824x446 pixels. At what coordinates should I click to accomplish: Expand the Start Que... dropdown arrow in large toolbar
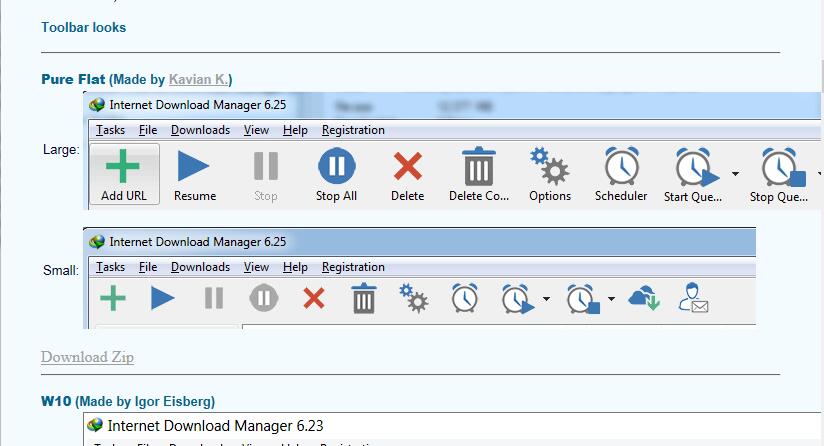pyautogui.click(x=735, y=174)
